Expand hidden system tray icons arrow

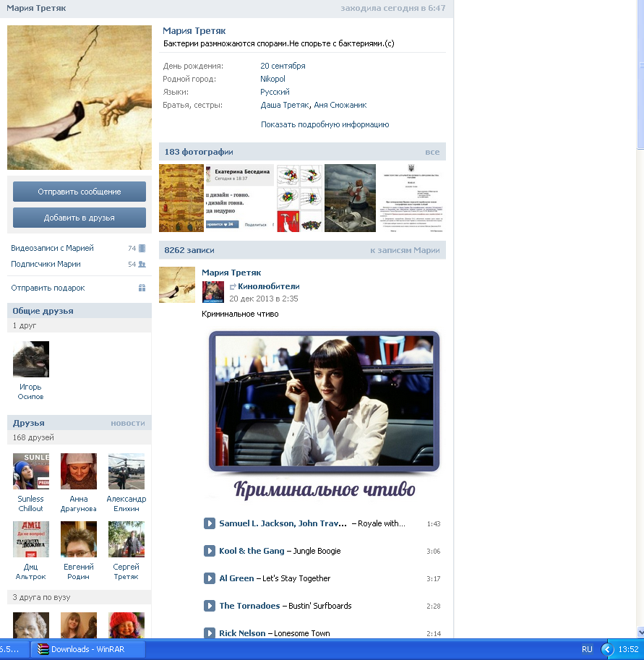coord(607,649)
